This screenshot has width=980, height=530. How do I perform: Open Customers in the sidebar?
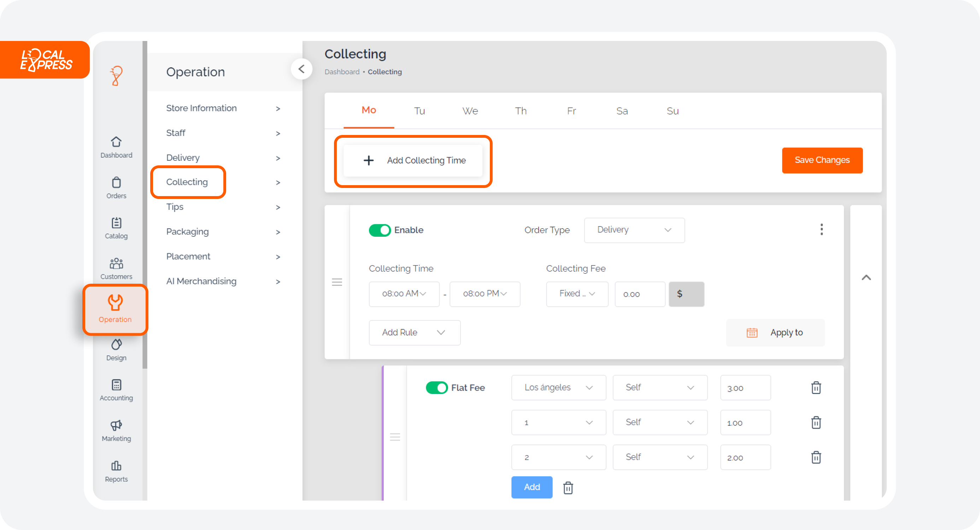pyautogui.click(x=116, y=269)
